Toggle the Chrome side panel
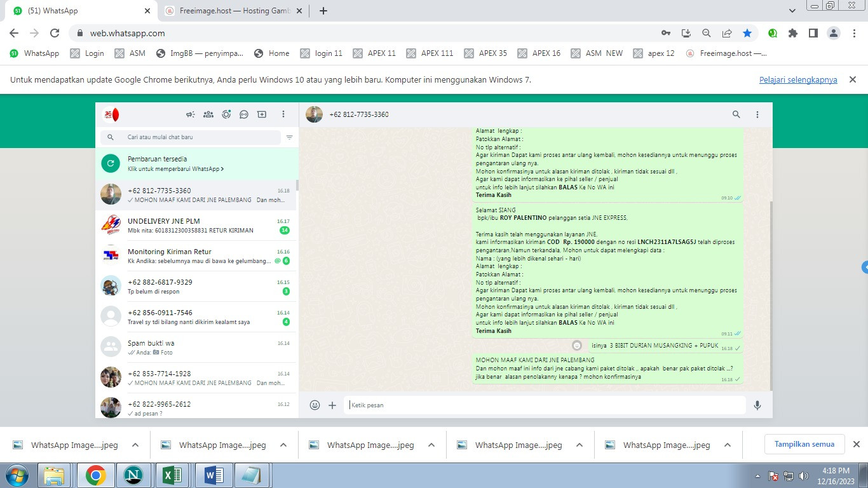The width and height of the screenshot is (868, 488). 813,33
